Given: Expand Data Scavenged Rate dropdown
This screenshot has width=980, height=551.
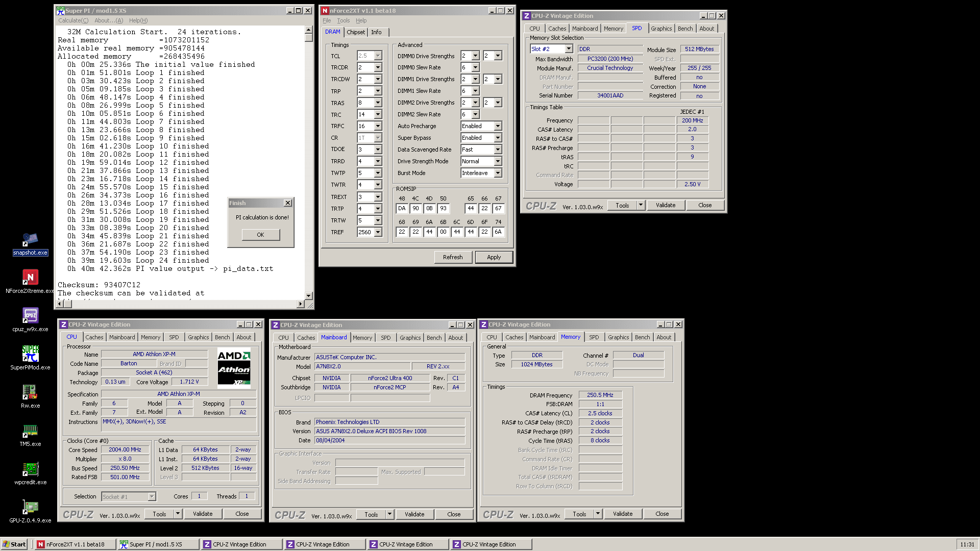Looking at the screenshot, I should (x=498, y=149).
